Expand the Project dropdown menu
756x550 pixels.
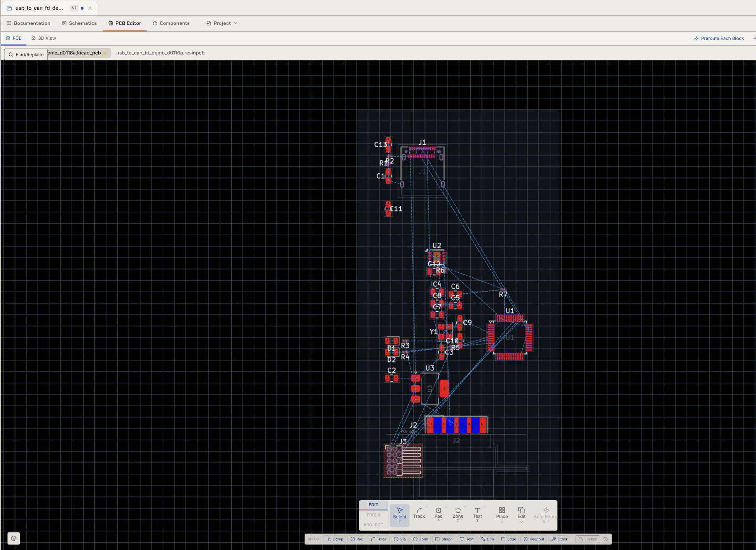click(x=222, y=23)
